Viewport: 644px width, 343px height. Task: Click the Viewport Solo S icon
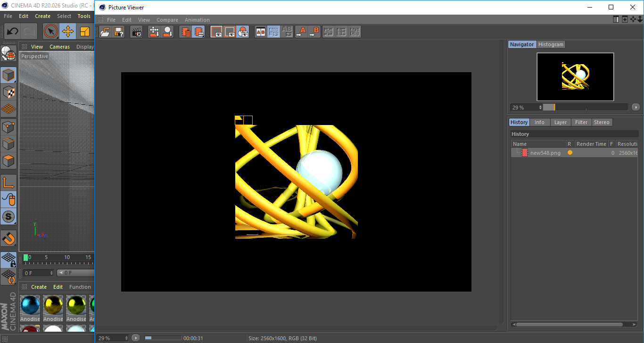pyautogui.click(x=8, y=217)
